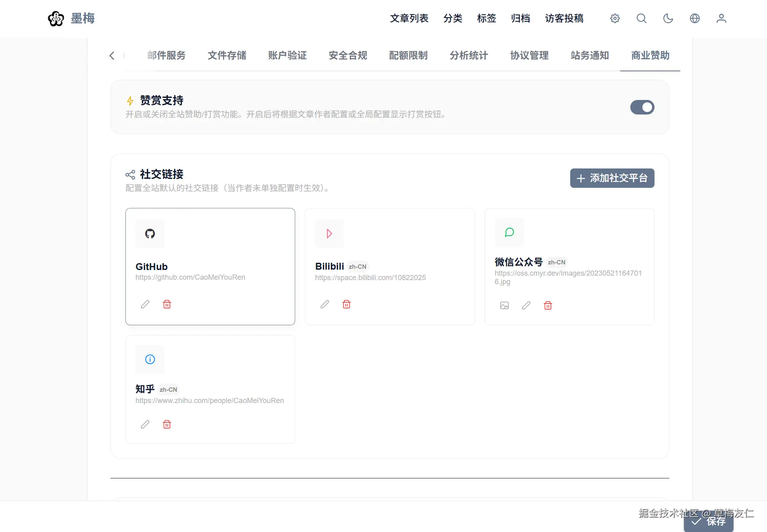Delete the 微信公众号 social link
Viewport: 767px width, 532px height.
click(x=548, y=305)
